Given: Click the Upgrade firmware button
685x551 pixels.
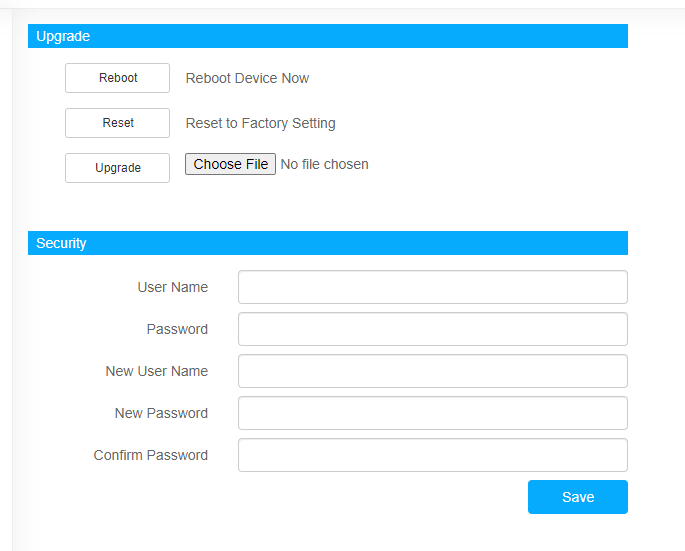Looking at the screenshot, I should (118, 168).
